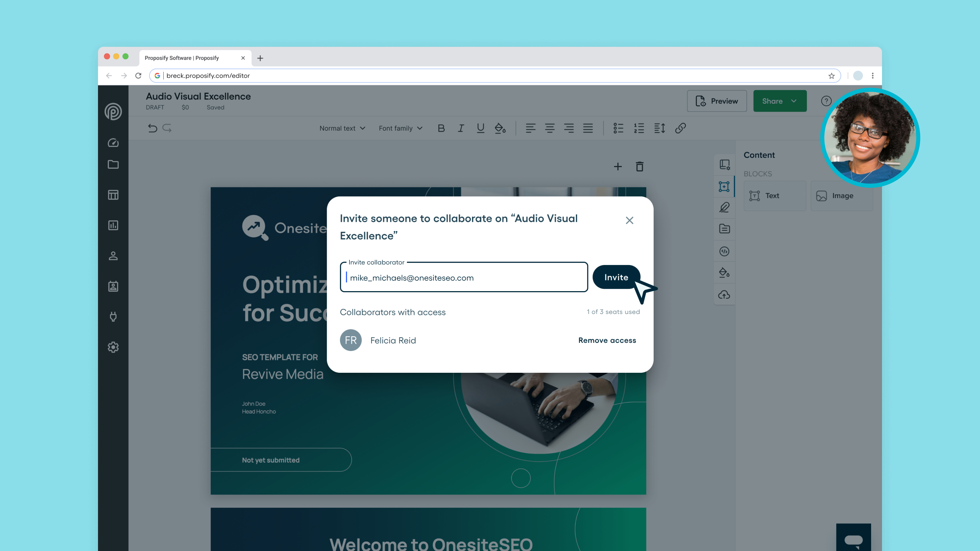
Task: Open the Normal text style dropdown
Action: point(342,128)
